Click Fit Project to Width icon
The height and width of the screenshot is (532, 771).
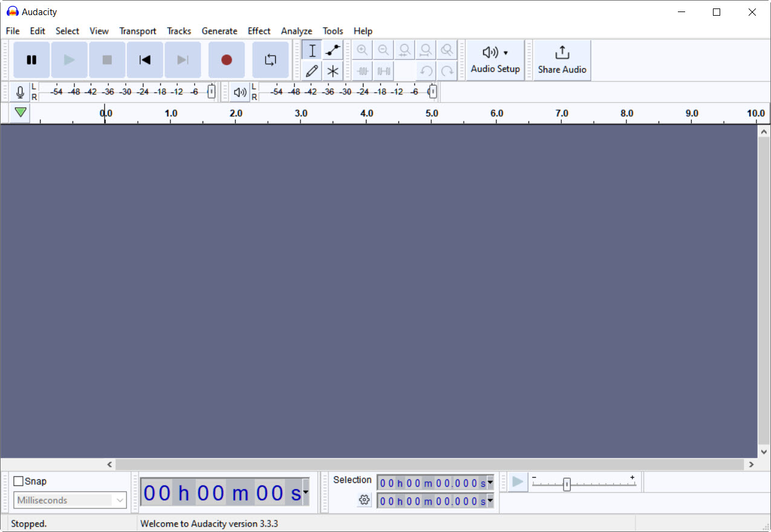tap(426, 50)
